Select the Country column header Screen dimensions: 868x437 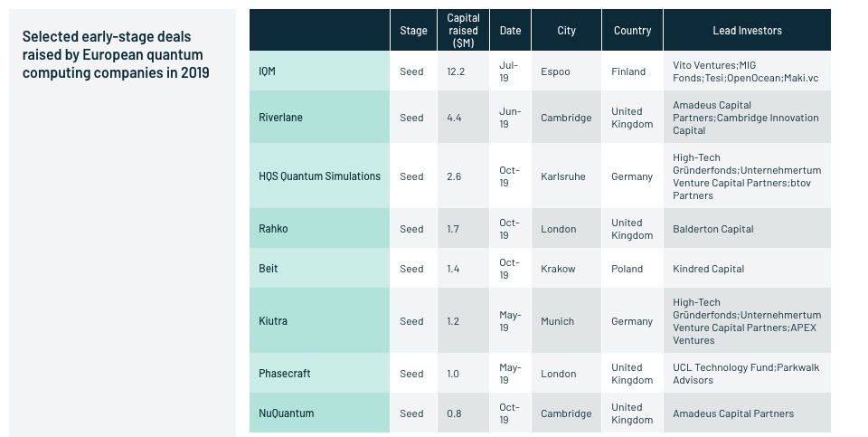click(x=632, y=31)
